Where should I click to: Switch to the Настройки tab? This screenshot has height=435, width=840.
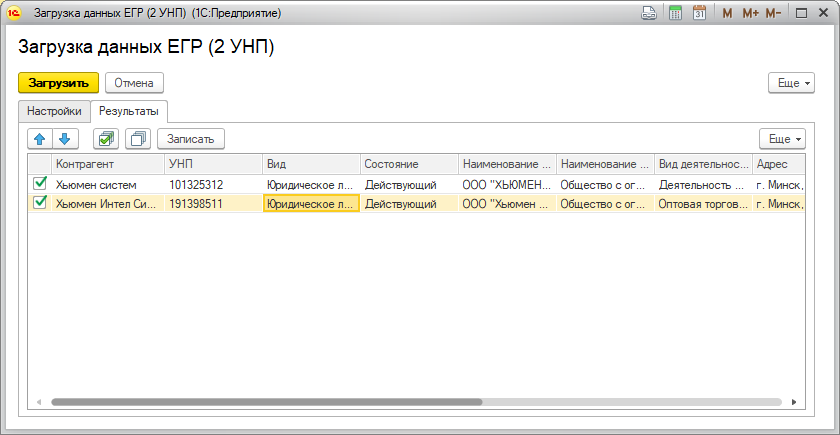[54, 111]
